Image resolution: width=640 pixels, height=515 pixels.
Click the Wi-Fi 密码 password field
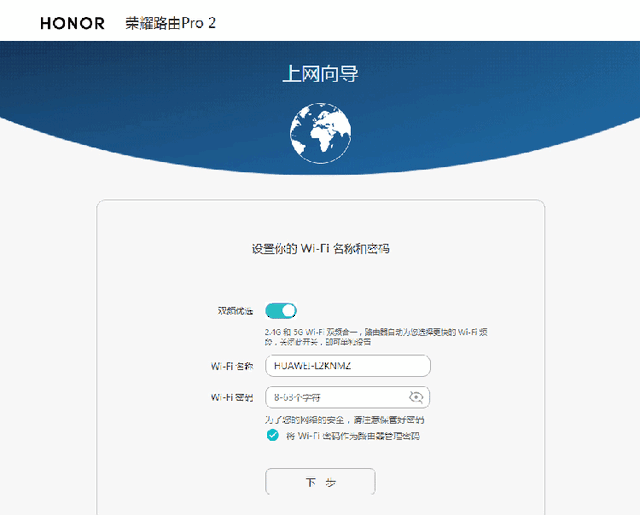coord(348,397)
